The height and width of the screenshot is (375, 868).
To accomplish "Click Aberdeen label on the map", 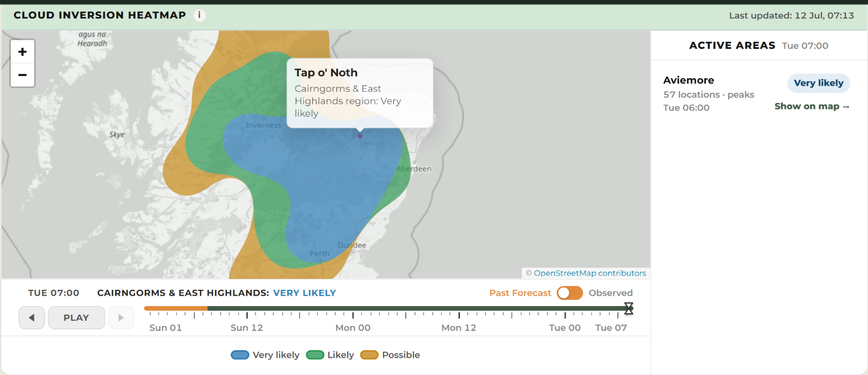I will click(414, 169).
